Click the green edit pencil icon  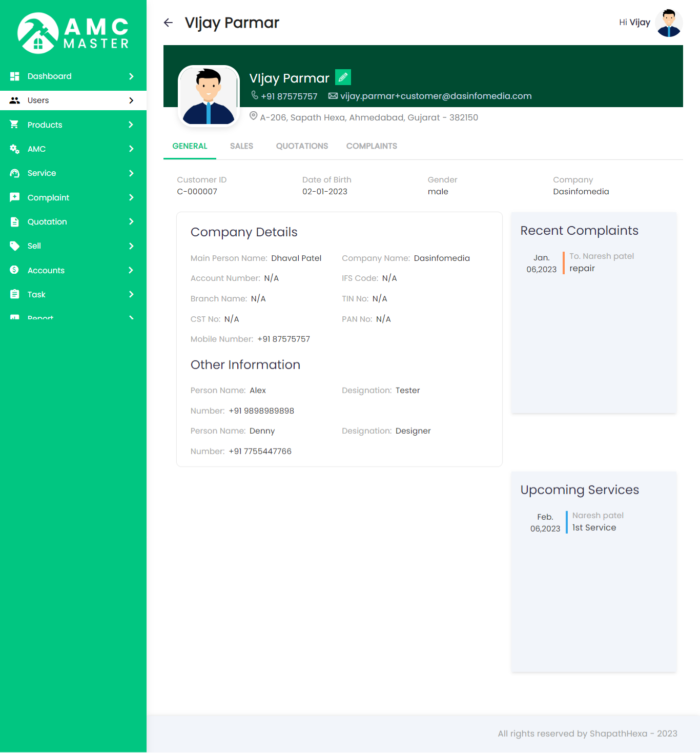pos(343,77)
